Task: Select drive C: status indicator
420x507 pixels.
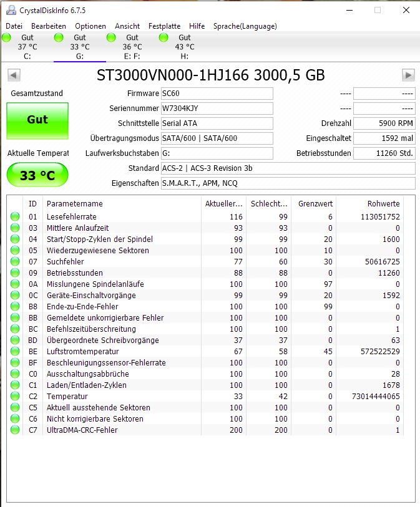Action: pyautogui.click(x=6, y=38)
